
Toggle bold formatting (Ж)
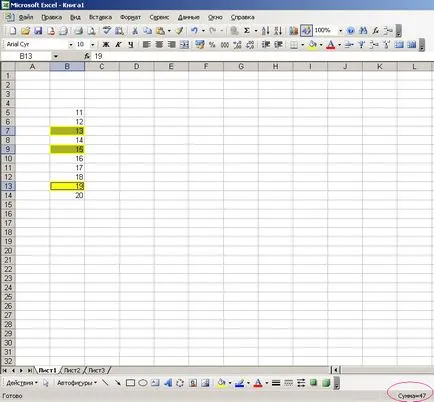106,44
